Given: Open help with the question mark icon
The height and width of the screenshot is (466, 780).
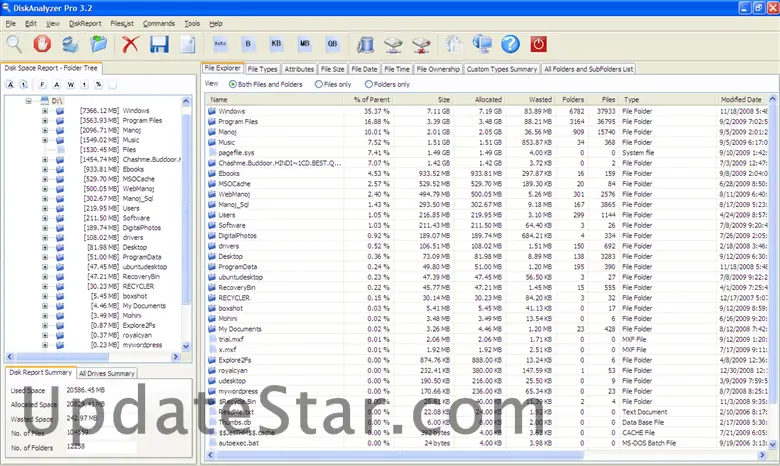Looking at the screenshot, I should (510, 44).
